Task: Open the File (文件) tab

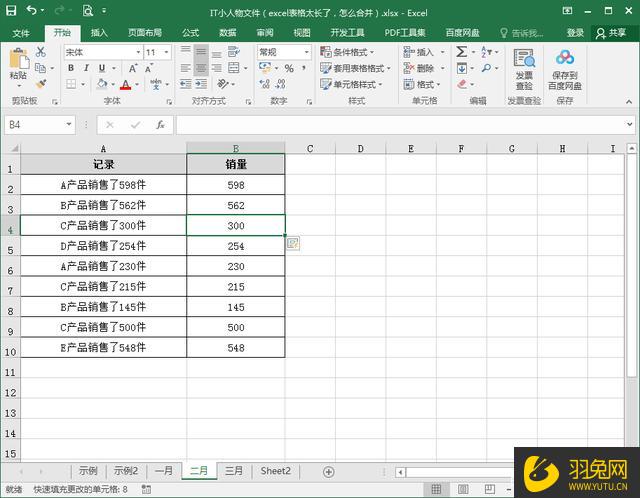Action: coord(21,33)
